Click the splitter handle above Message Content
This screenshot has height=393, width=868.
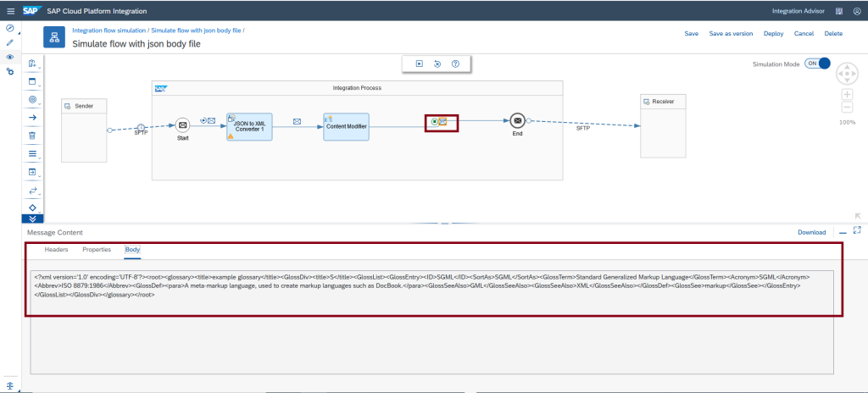444,224
